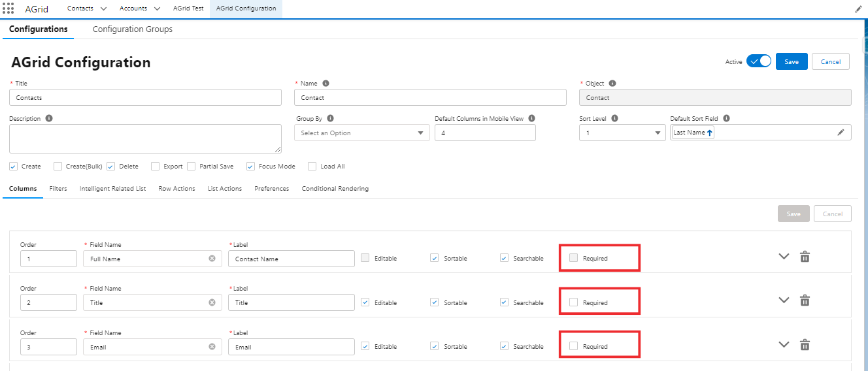
Task: Delete the Full Name column row
Action: click(x=805, y=257)
